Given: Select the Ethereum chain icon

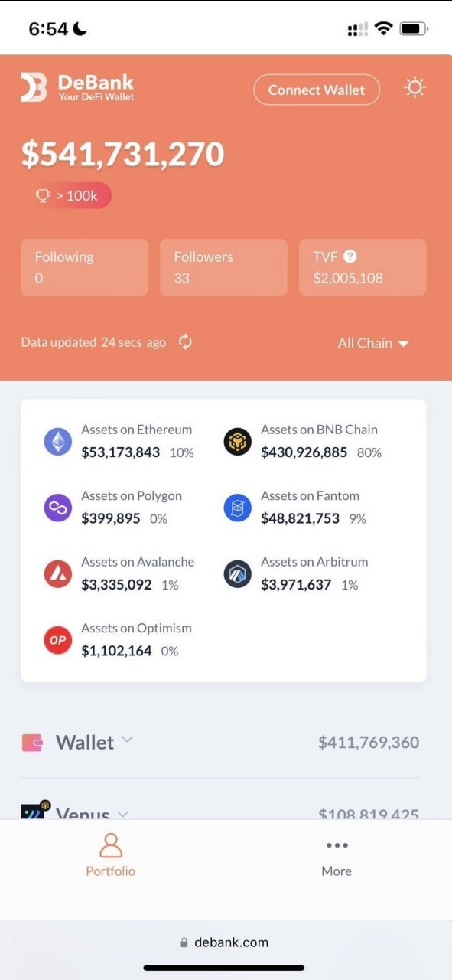Looking at the screenshot, I should pos(58,442).
